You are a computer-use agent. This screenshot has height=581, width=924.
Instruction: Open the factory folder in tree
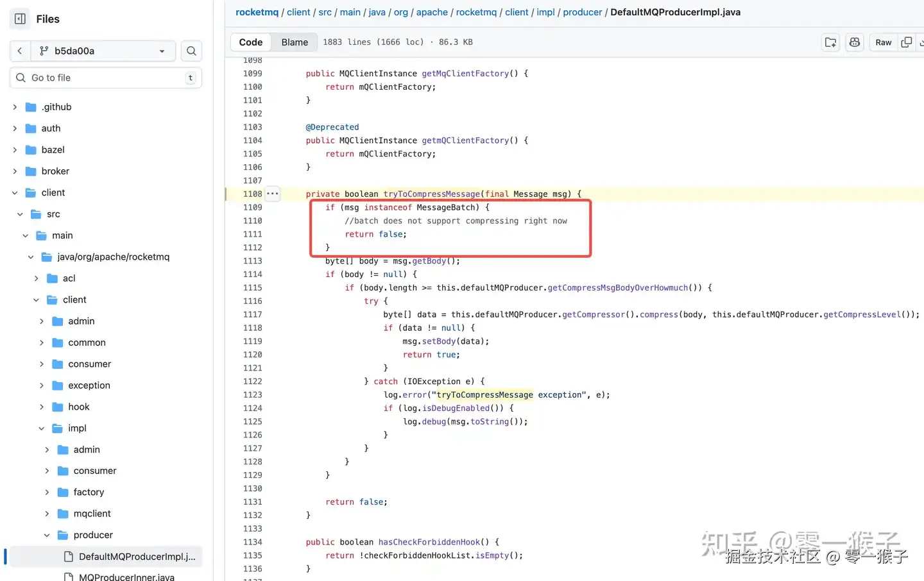point(89,492)
